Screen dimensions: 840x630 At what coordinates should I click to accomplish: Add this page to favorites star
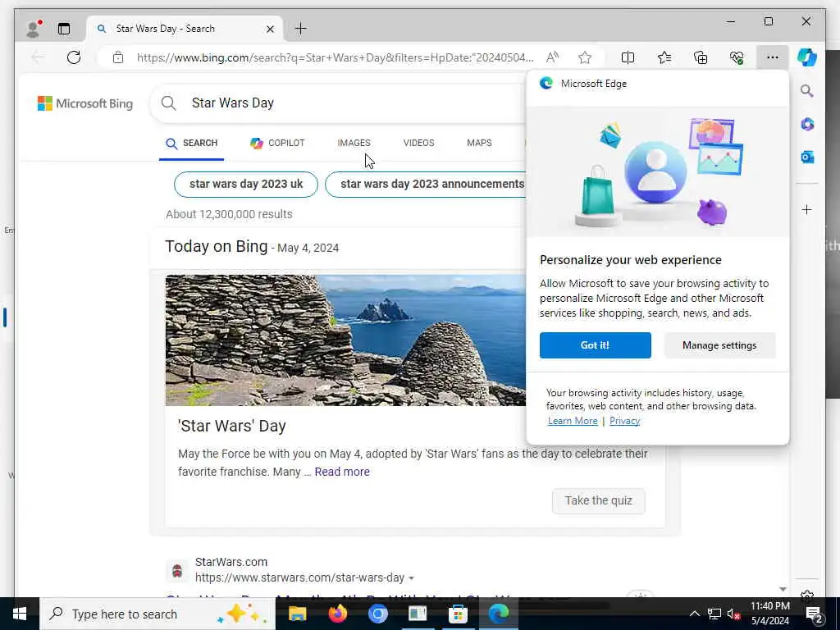[585, 57]
